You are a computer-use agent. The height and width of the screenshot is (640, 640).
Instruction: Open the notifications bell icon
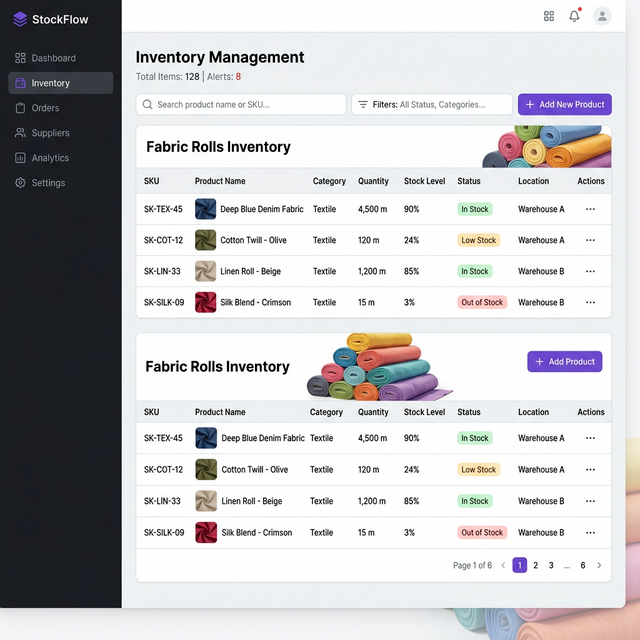(x=574, y=16)
